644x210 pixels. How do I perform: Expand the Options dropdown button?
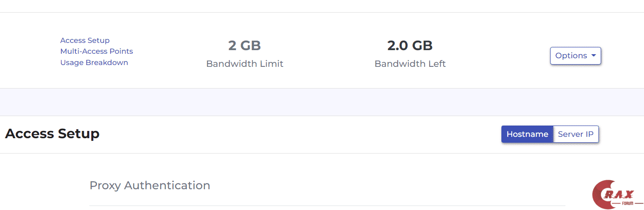pyautogui.click(x=571, y=56)
